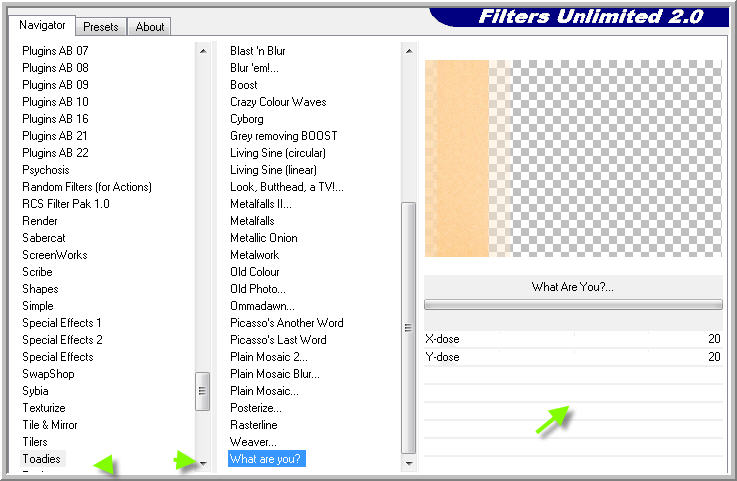Choose Random Filters (for Actions)

click(x=86, y=187)
